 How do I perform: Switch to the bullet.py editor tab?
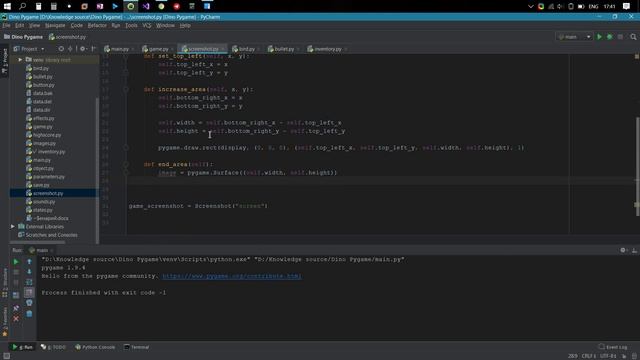click(284, 49)
